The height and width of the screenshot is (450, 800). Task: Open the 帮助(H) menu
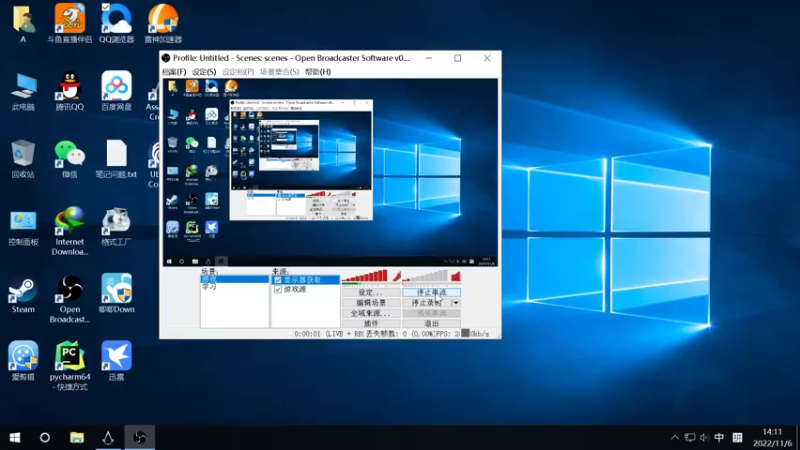[x=318, y=72]
